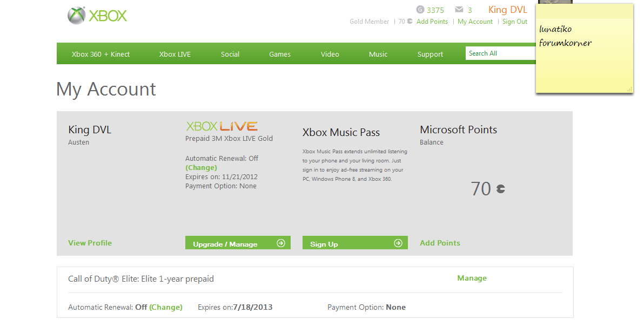The width and height of the screenshot is (644, 327).
Task: Click Payment Option: None in Xbox LIVE panel
Action: [x=221, y=186]
